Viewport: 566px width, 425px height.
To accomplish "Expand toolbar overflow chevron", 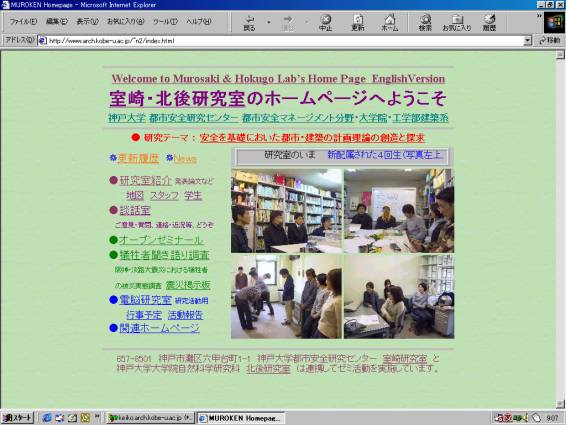I will (539, 16).
